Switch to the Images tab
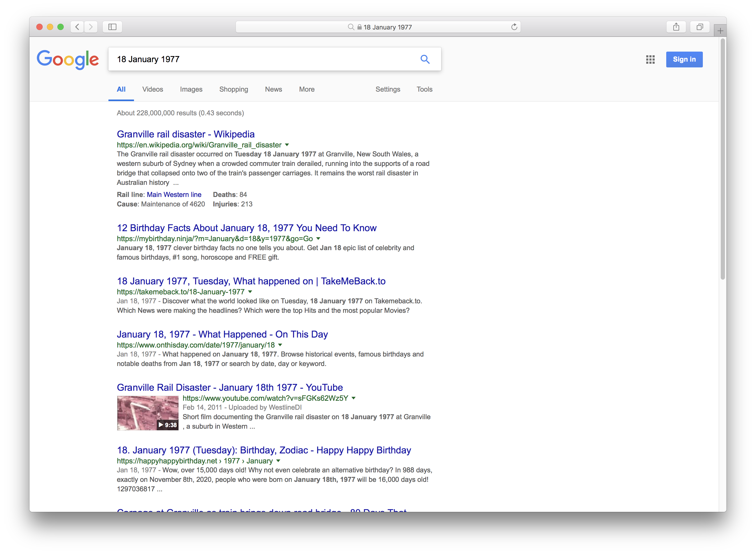The width and height of the screenshot is (756, 554). pyautogui.click(x=191, y=89)
